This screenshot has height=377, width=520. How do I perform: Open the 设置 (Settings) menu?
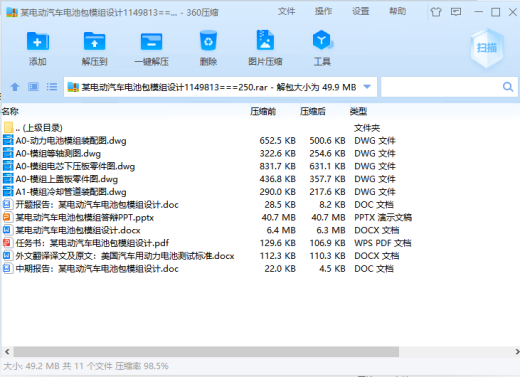coord(361,12)
